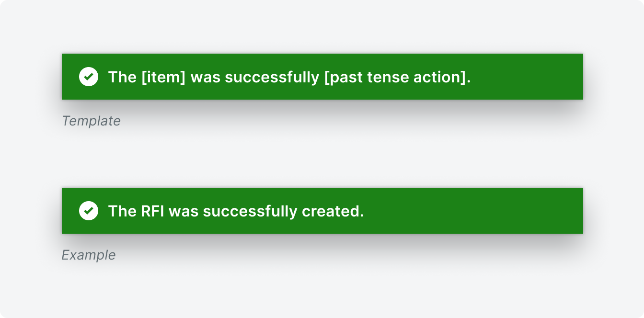This screenshot has width=644, height=318.
Task: Click the gray background between the two toasts
Action: (322, 158)
